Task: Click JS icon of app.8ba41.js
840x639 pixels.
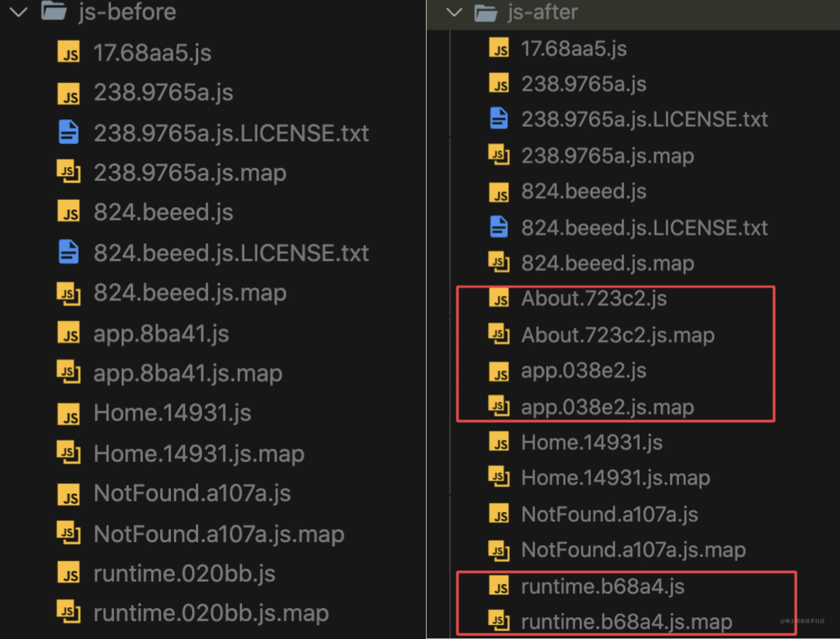Action: tap(69, 332)
